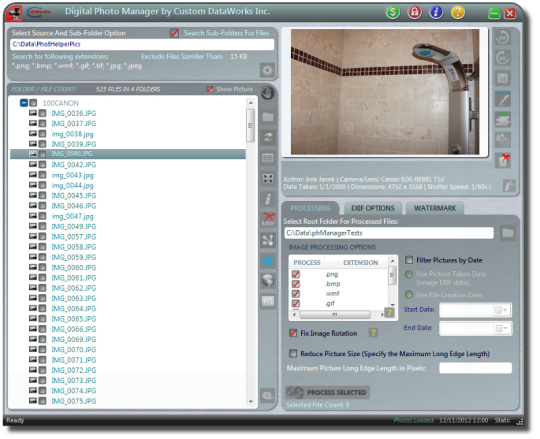Screen dimensions: 540x439
Task: Click the refresh arrows icon in the middle toolbar
Action: pyautogui.click(x=268, y=137)
